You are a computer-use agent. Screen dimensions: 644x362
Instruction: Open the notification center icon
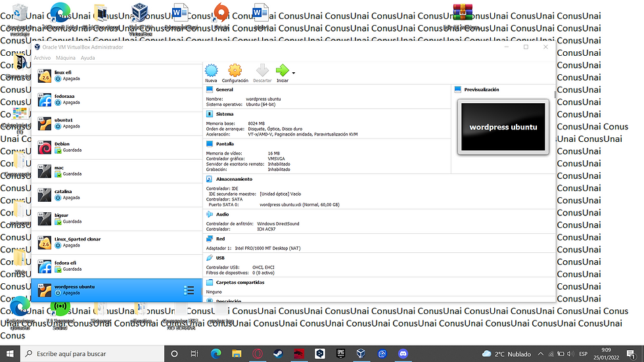pos(632,354)
